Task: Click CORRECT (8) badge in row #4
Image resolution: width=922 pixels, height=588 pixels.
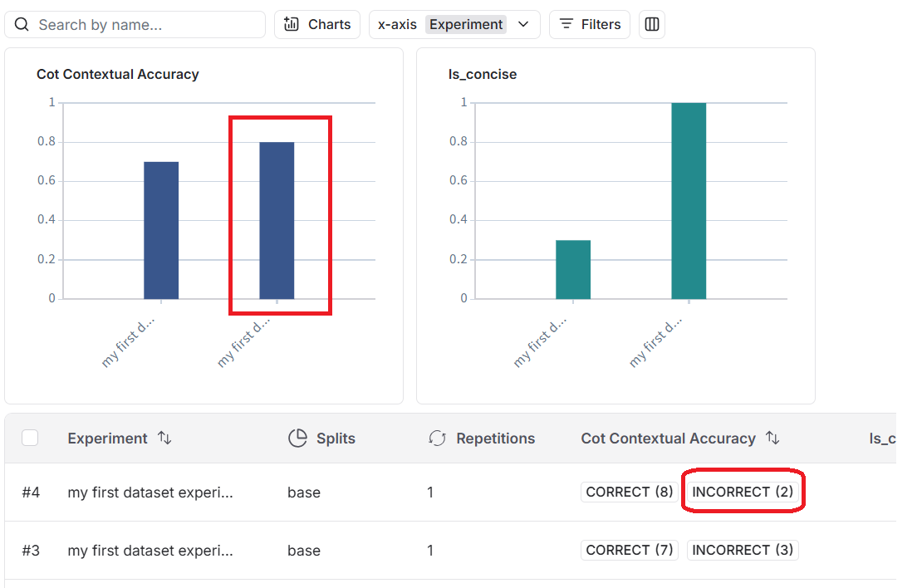Action: point(629,492)
